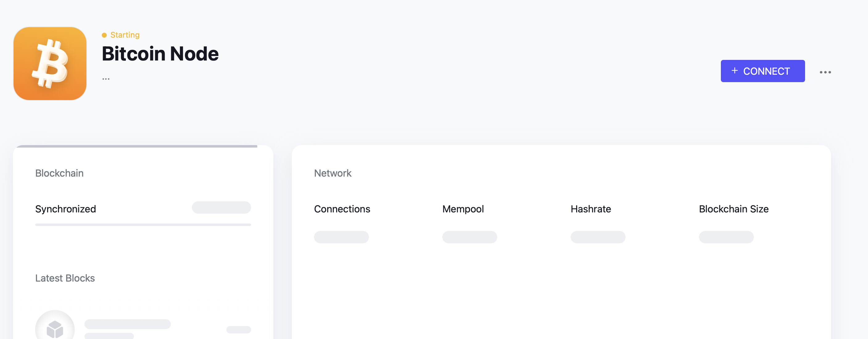Click the Bitcoin Node app logo
Image resolution: width=868 pixels, height=339 pixels.
coord(50,63)
